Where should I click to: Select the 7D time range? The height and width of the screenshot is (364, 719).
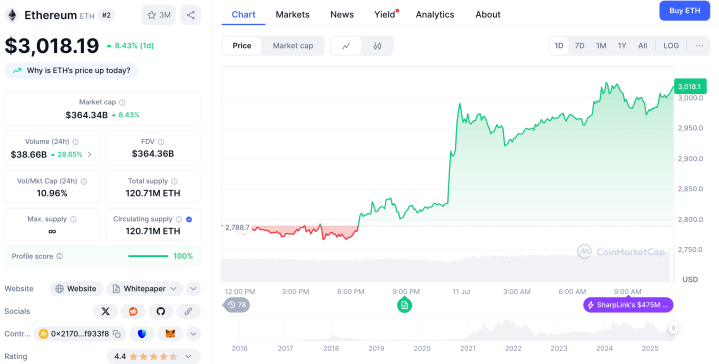(580, 46)
